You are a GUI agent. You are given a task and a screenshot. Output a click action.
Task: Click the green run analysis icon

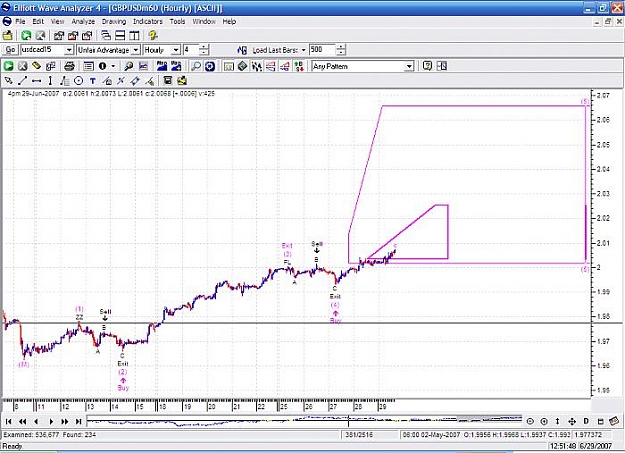pyautogui.click(x=8, y=66)
